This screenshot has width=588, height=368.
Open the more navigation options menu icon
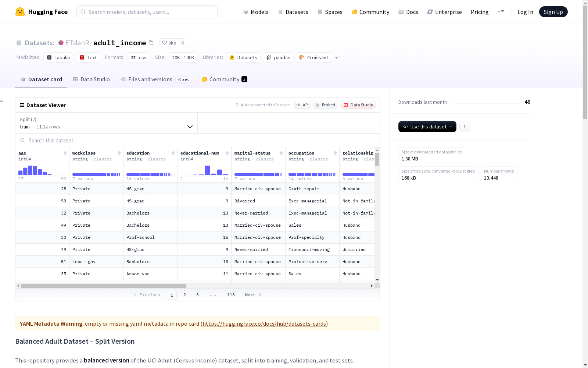[x=501, y=12]
